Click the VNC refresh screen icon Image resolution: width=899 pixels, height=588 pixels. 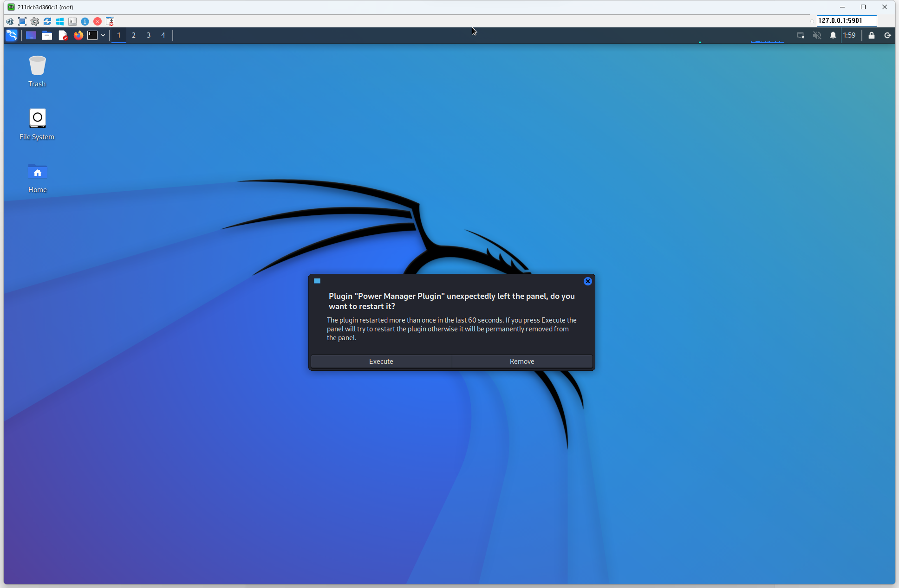[47, 21]
